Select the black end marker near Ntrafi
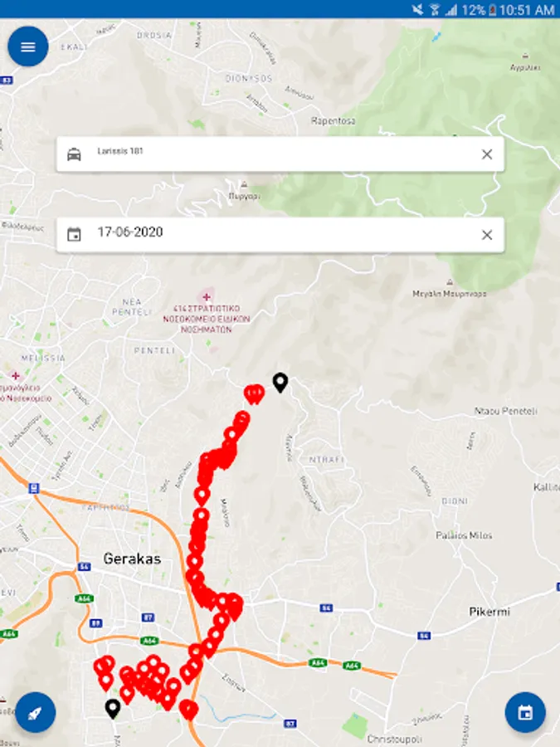 click(x=280, y=383)
